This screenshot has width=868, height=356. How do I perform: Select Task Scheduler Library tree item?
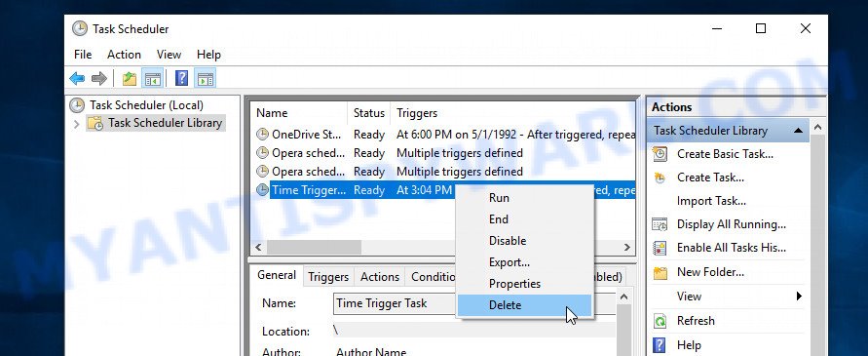coord(165,123)
